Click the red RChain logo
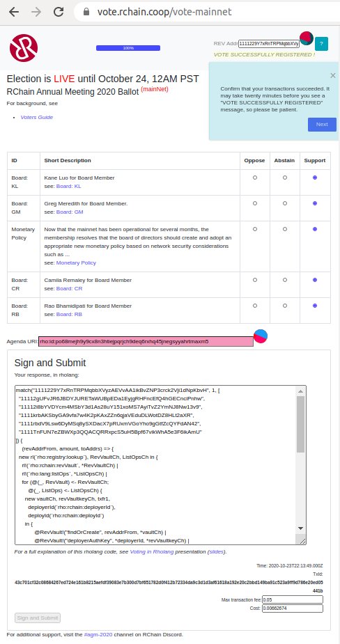Screen dimensions: 340x644 (x=24, y=48)
